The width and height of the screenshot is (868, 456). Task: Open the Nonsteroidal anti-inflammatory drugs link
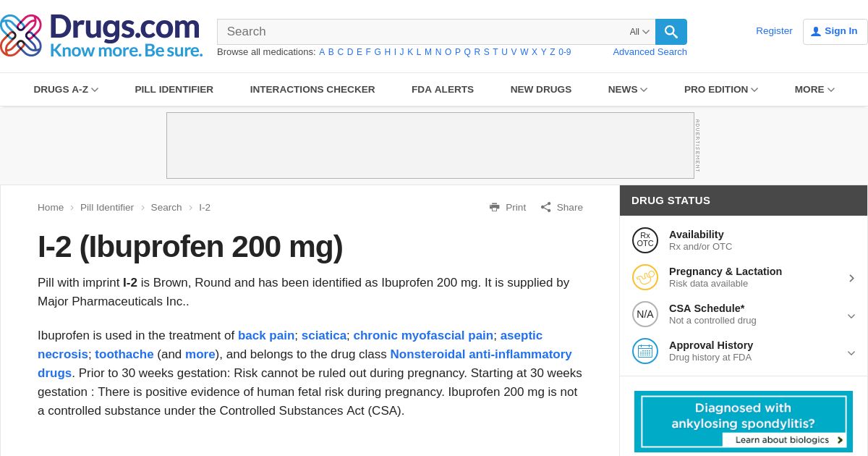[481, 355]
